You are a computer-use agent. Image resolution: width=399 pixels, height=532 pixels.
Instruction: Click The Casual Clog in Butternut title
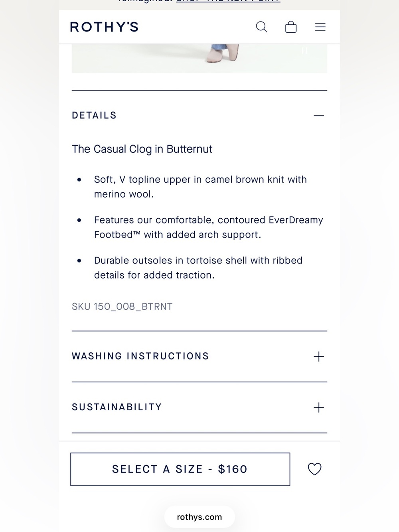click(142, 149)
